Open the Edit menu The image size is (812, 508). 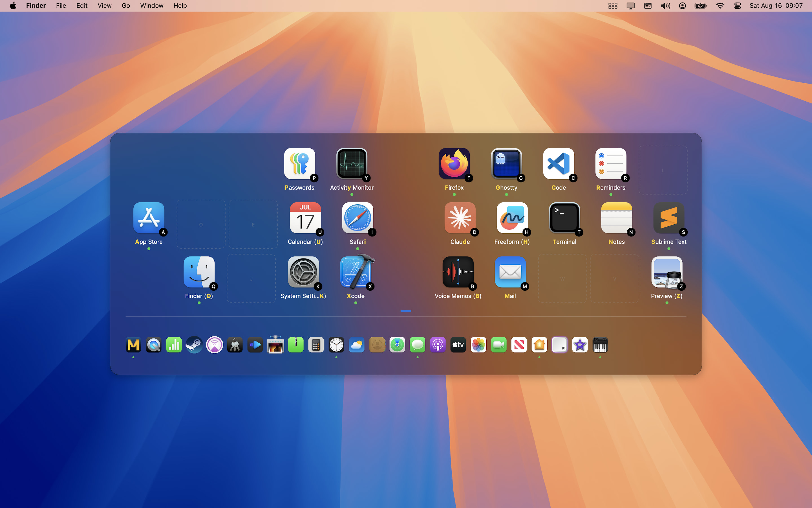point(81,6)
